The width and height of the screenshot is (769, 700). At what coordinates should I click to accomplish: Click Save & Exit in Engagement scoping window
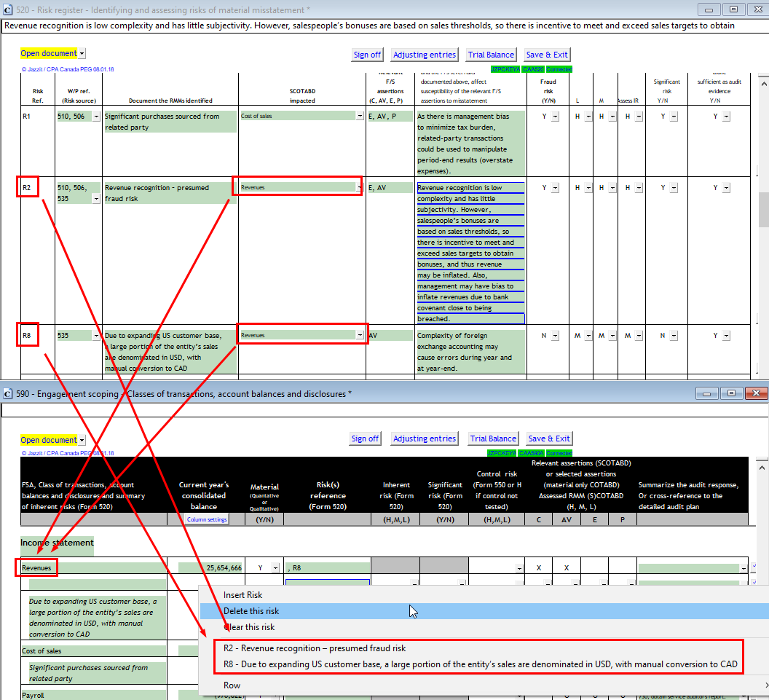click(548, 439)
